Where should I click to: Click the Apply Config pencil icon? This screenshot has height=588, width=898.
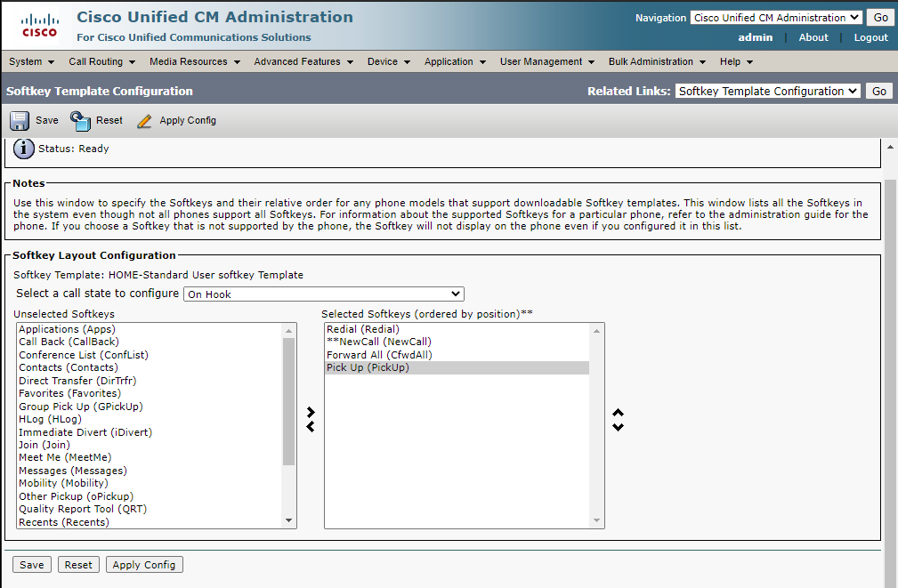[x=144, y=121]
